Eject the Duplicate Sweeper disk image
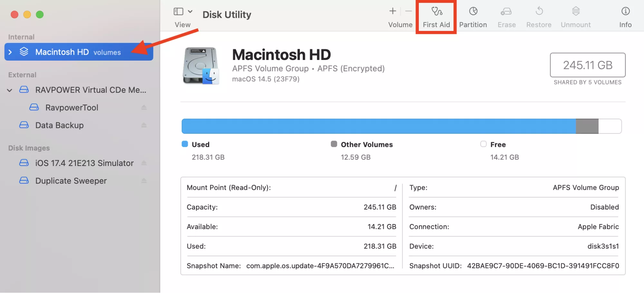Viewport: 644px width, 293px height. pyautogui.click(x=144, y=181)
